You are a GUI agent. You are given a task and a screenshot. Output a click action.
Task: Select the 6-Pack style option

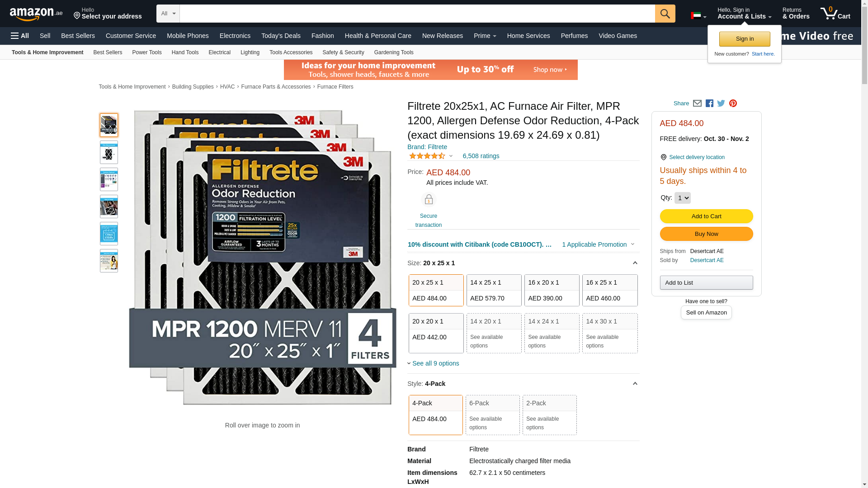click(493, 415)
